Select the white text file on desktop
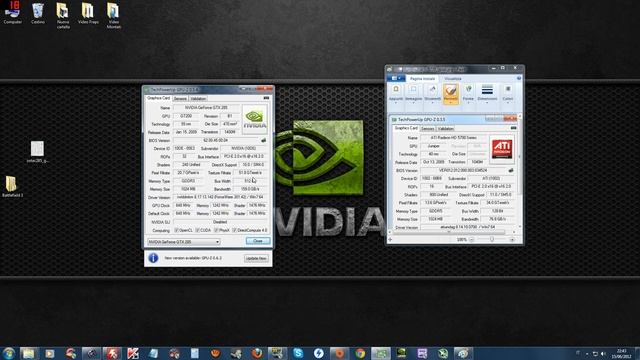Image resolution: width=640 pixels, height=360 pixels. [x=37, y=152]
